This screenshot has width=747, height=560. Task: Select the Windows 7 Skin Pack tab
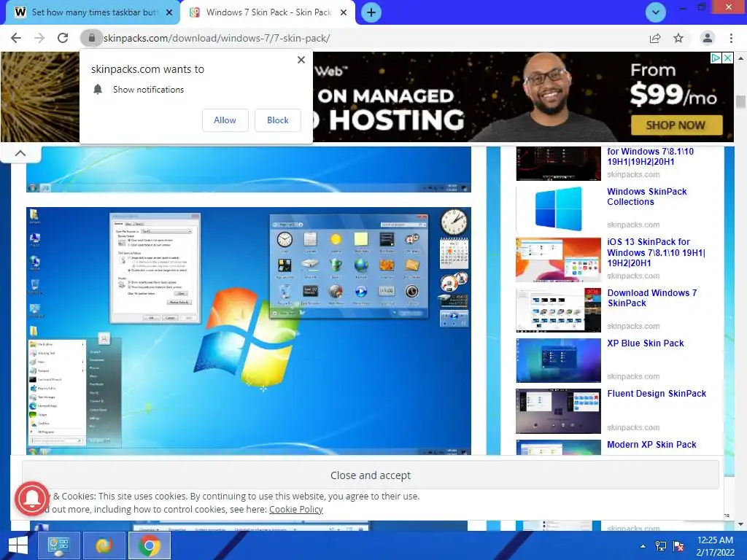click(267, 12)
